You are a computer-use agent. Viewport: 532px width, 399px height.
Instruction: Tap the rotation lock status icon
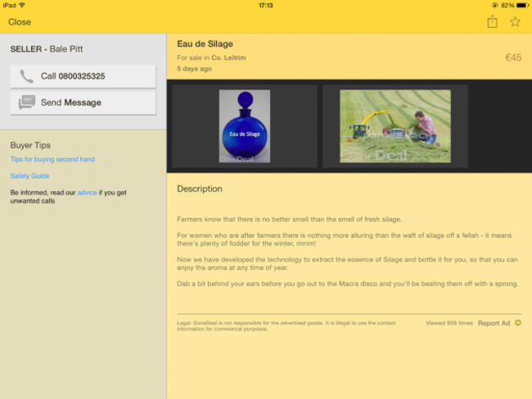tap(494, 5)
